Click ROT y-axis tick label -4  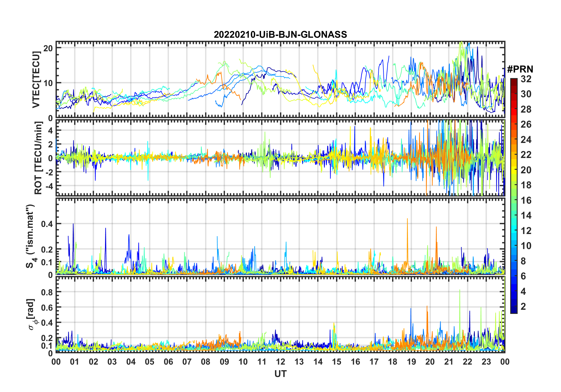point(49,186)
